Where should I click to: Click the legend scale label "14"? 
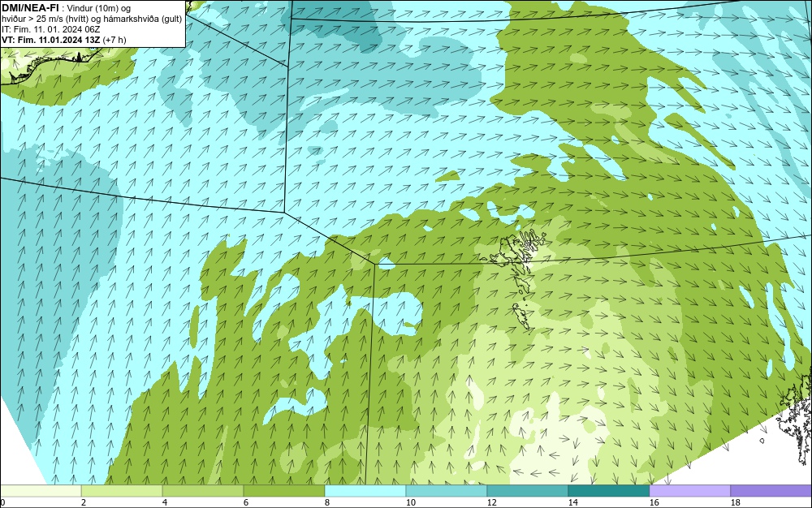pyautogui.click(x=572, y=502)
